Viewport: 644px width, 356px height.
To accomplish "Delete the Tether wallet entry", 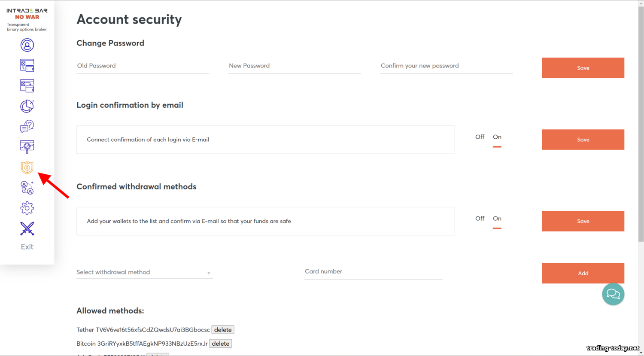I will (223, 330).
